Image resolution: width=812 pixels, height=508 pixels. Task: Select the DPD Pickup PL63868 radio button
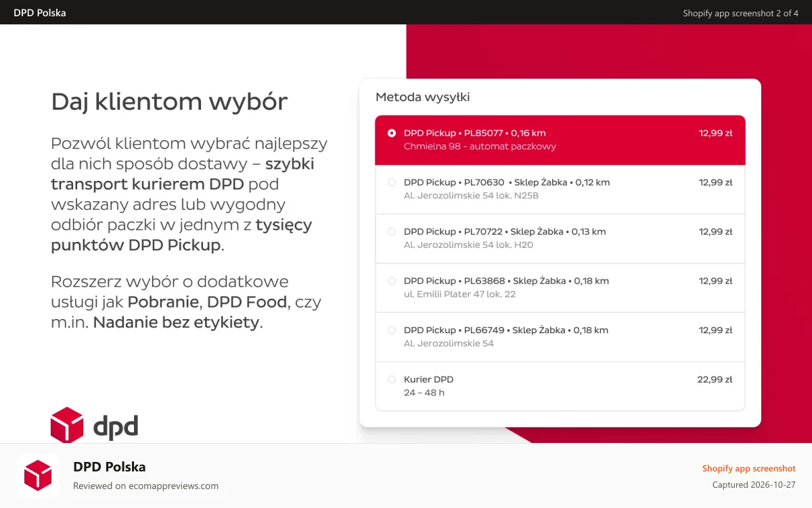tap(392, 281)
